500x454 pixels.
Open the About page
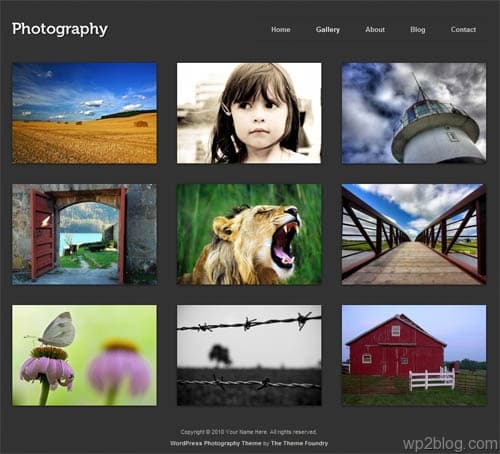click(375, 29)
